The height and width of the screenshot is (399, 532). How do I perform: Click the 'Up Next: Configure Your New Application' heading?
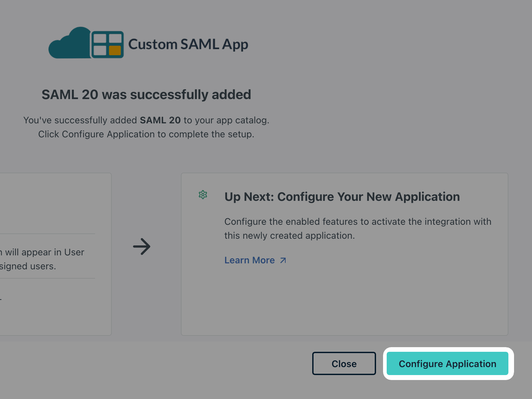click(342, 197)
